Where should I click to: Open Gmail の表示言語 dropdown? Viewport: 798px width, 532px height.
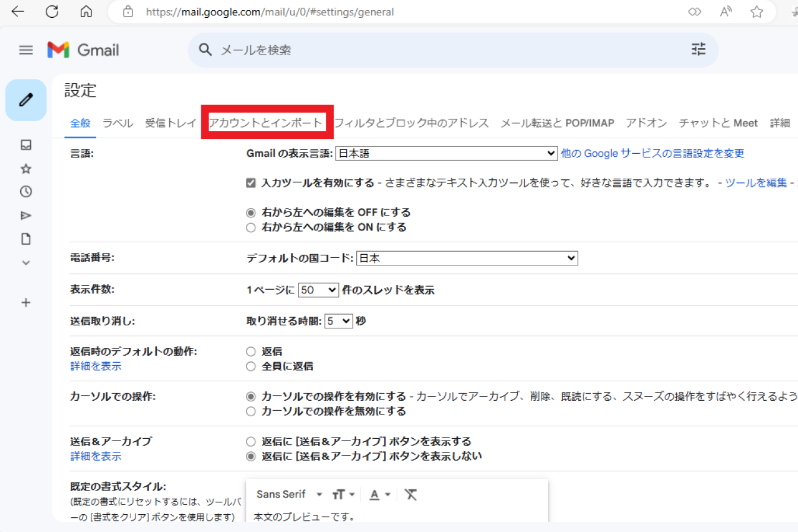point(446,154)
